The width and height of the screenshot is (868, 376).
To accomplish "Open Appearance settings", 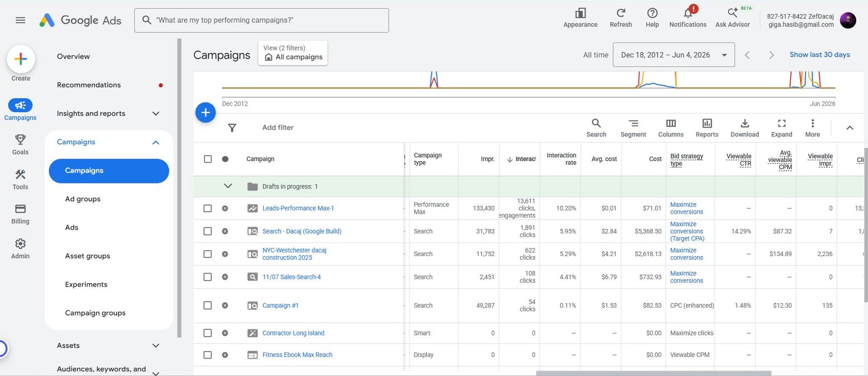I will point(580,17).
